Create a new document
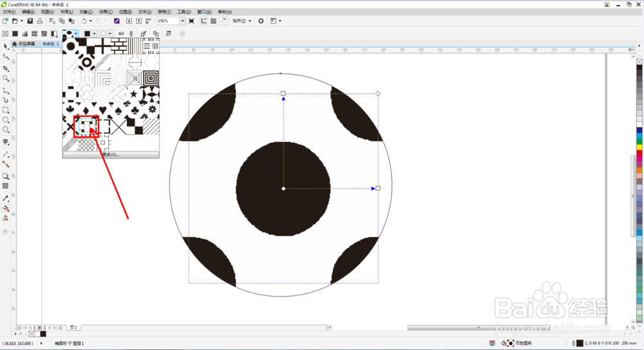This screenshot has height=350, width=644. click(5, 21)
